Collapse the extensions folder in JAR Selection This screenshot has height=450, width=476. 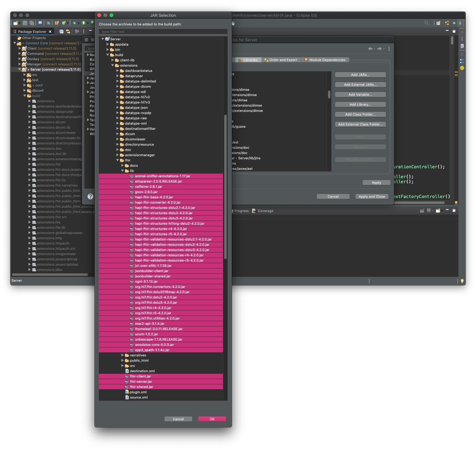point(113,65)
